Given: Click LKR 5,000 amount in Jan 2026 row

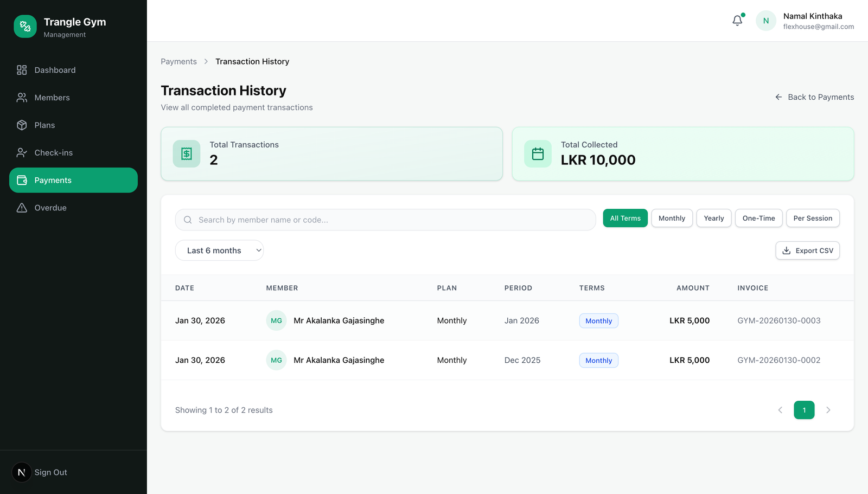Looking at the screenshot, I should [690, 320].
